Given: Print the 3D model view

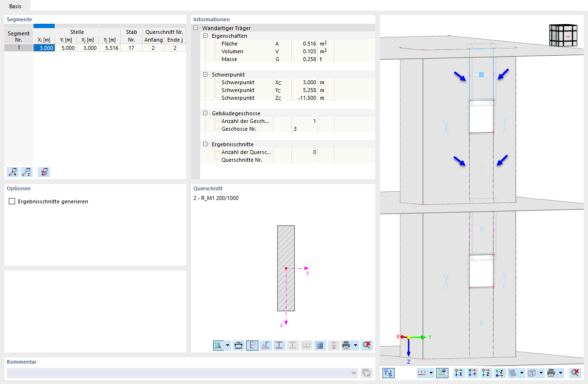Looking at the screenshot, I should coord(551,373).
